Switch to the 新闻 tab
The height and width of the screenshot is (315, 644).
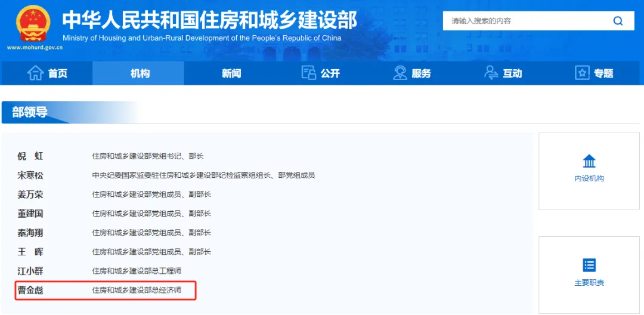pos(231,73)
